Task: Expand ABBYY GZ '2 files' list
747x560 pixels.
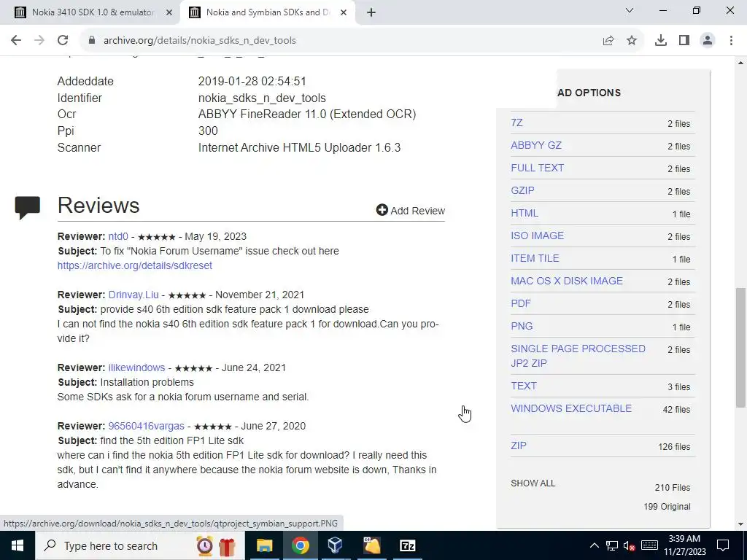Action: coord(679,147)
